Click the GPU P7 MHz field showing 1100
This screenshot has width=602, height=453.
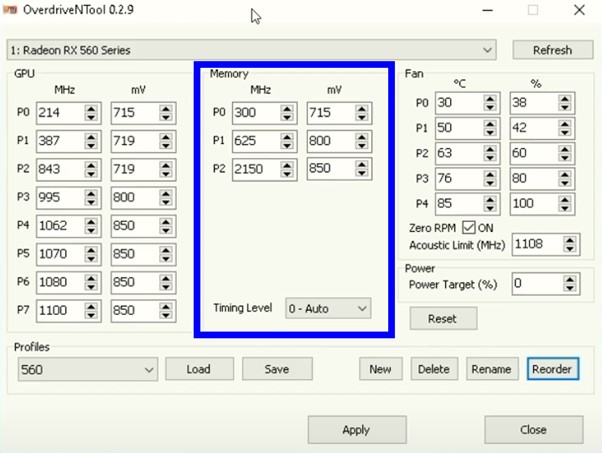coord(59,310)
